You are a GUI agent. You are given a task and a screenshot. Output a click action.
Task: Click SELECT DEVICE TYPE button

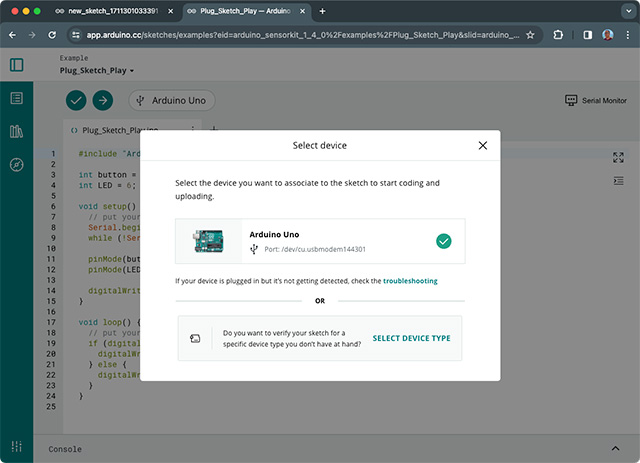pos(411,338)
